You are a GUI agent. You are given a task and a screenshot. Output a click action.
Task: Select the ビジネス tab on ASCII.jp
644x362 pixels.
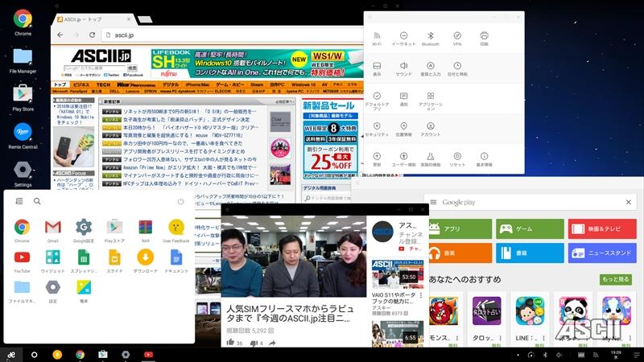click(81, 84)
